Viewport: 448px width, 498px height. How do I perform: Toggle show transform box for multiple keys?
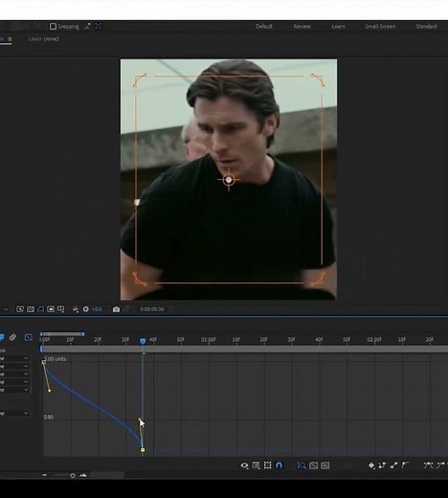[x=268, y=465]
